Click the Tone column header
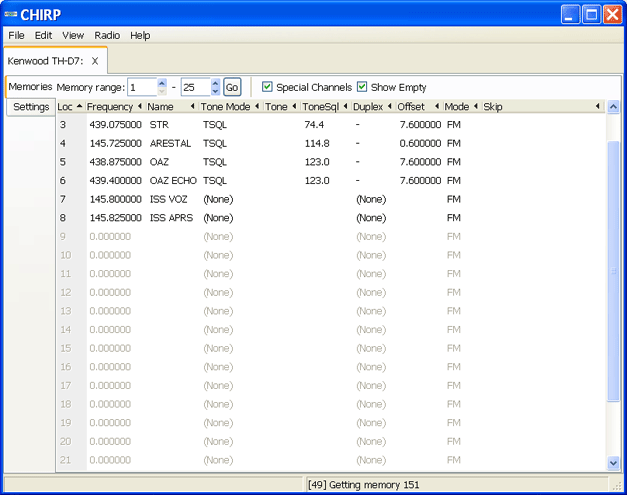 pos(282,107)
